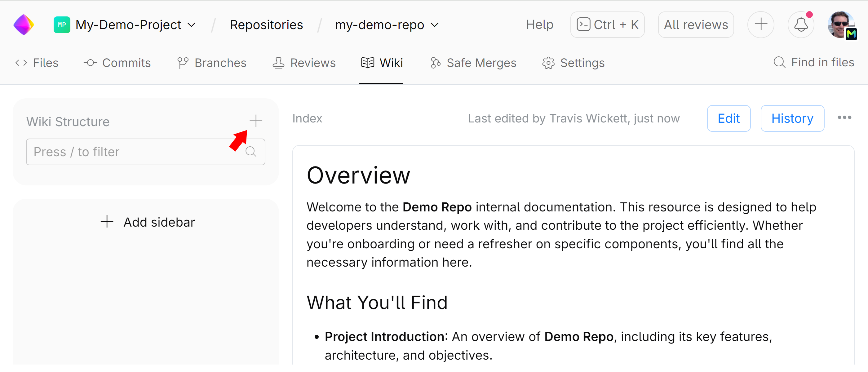Click the notification bell icon
Screen dimensions: 868x372
click(801, 24)
